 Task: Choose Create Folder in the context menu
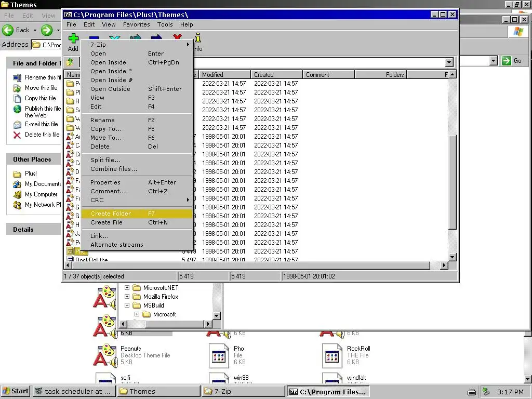[x=137, y=214]
